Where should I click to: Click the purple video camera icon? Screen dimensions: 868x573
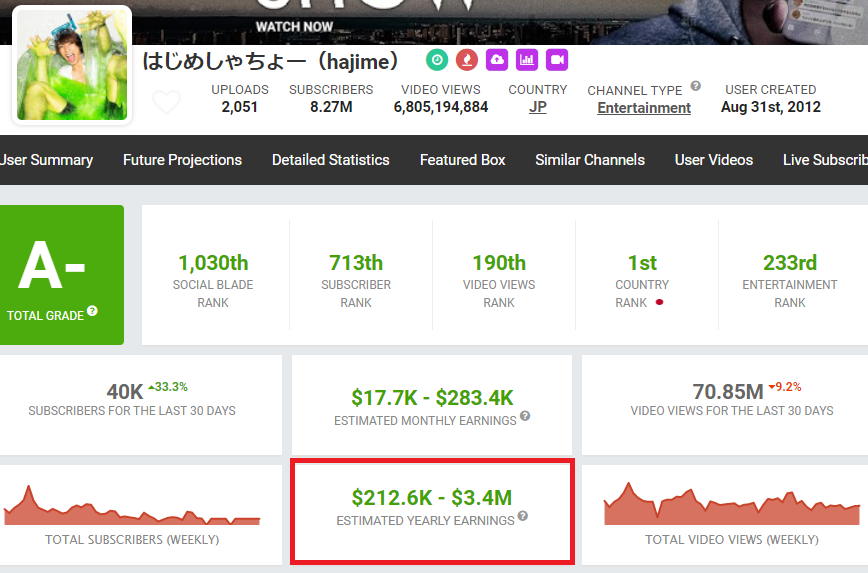(557, 60)
